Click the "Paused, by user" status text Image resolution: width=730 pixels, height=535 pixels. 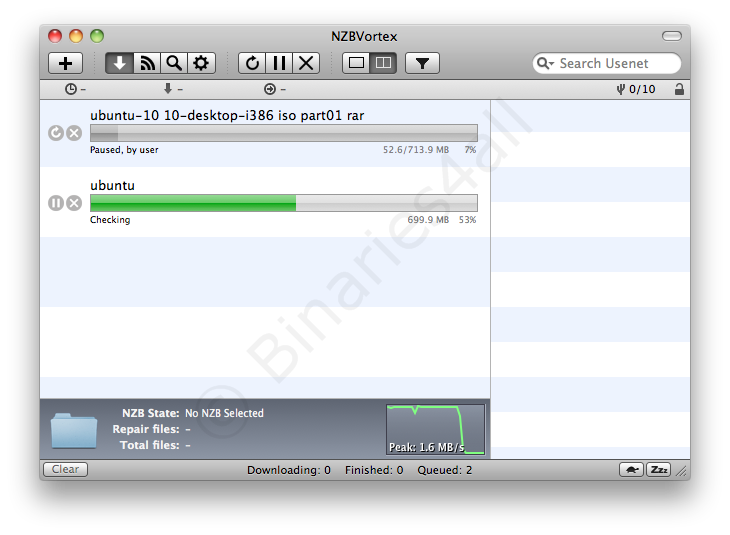(124, 150)
